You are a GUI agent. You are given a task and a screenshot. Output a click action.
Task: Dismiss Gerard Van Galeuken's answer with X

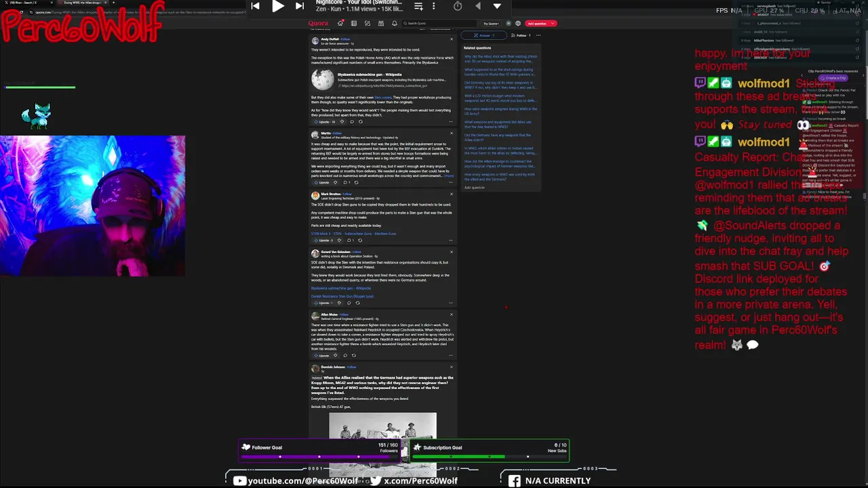point(452,252)
